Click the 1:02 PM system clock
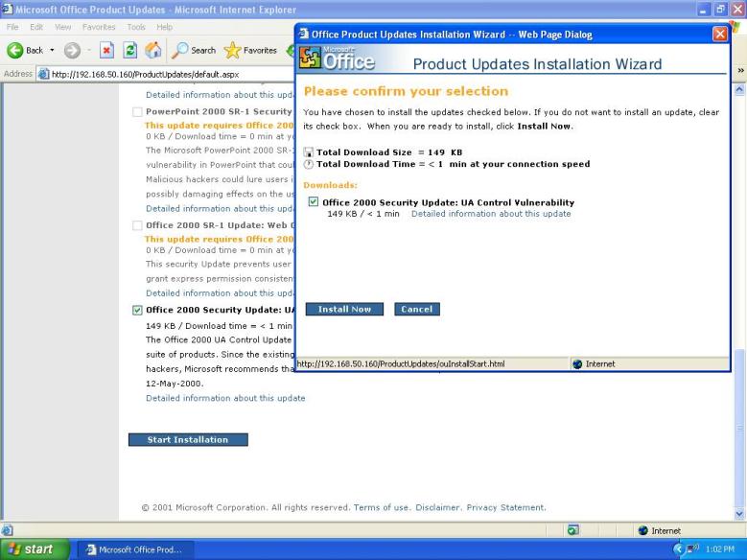747x560 pixels. 720,549
